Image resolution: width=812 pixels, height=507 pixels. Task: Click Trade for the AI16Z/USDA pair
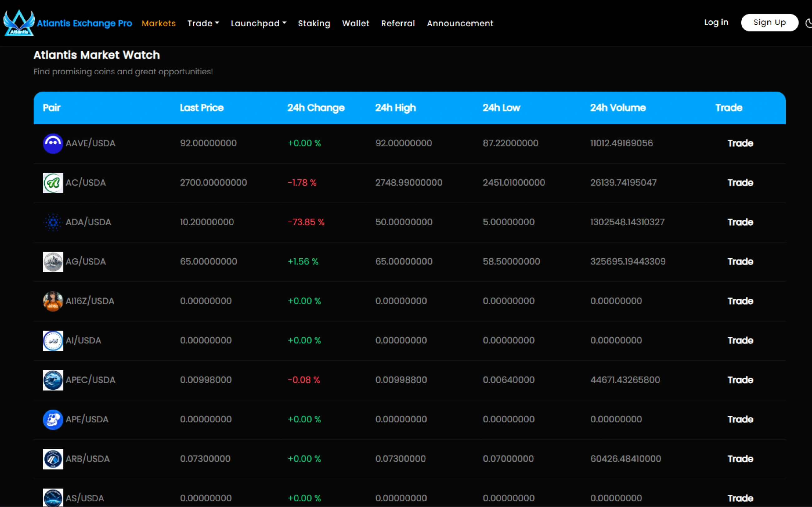(x=740, y=301)
